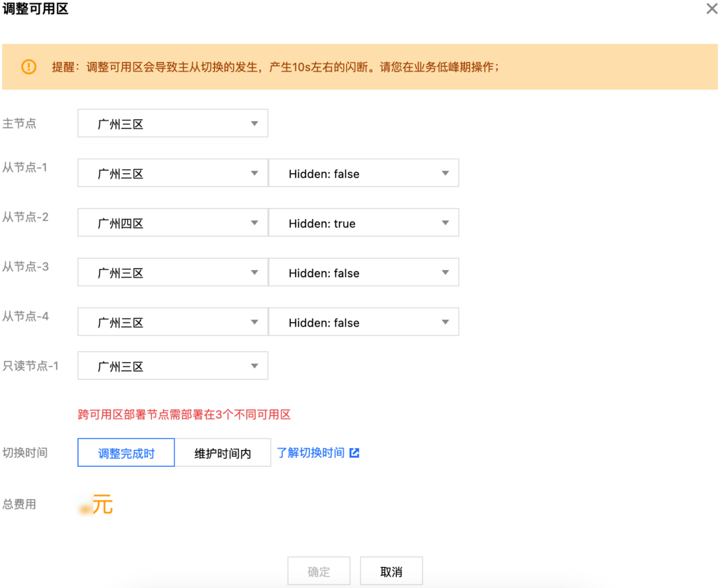Click the 从节点-2 label
The width and height of the screenshot is (720, 588).
(25, 217)
